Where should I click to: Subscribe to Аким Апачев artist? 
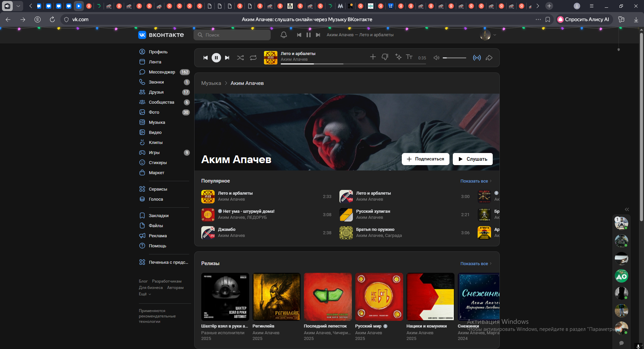pos(425,159)
